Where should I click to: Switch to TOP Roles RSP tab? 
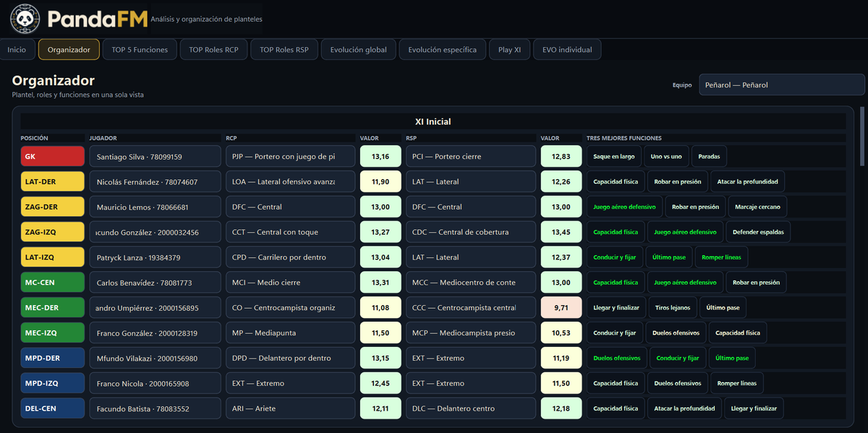point(284,50)
